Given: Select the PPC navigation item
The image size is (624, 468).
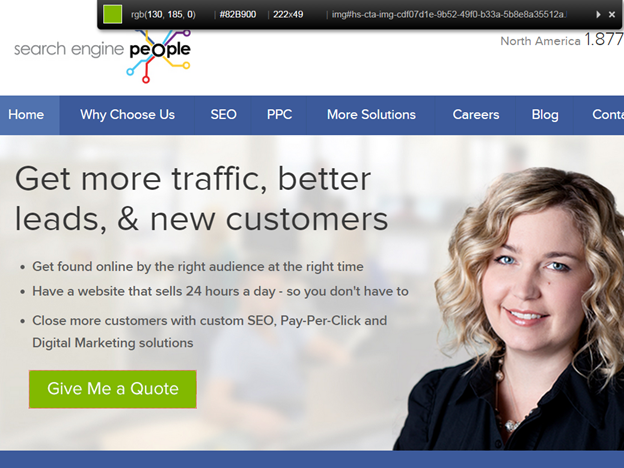Looking at the screenshot, I should pyautogui.click(x=279, y=115).
